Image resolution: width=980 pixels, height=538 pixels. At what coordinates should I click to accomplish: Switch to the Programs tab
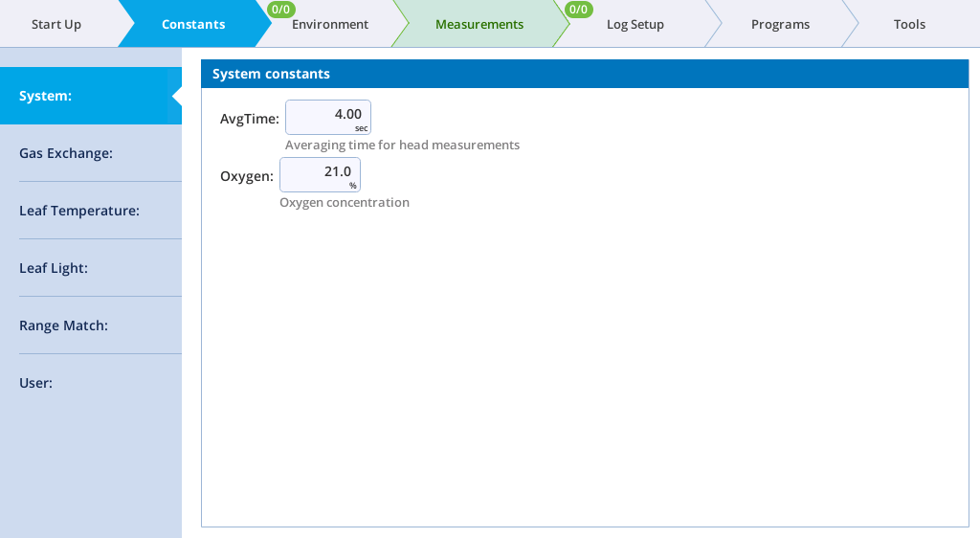pyautogui.click(x=780, y=24)
